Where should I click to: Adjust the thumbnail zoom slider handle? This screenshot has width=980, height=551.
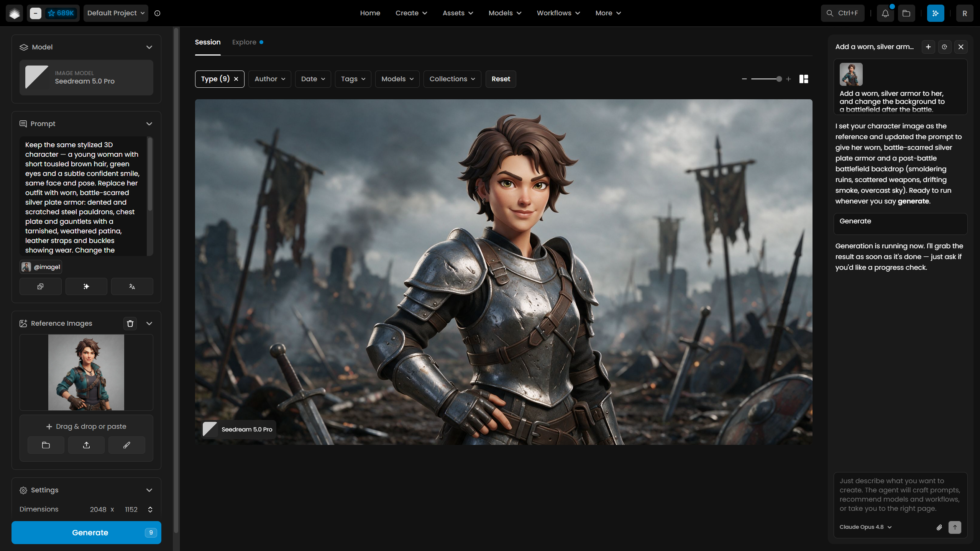[779, 79]
